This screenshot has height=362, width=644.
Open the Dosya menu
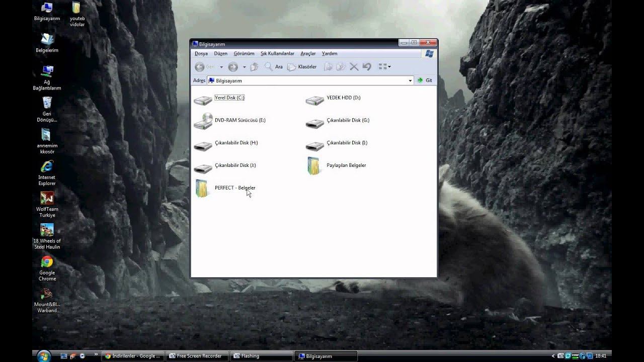click(201, 53)
